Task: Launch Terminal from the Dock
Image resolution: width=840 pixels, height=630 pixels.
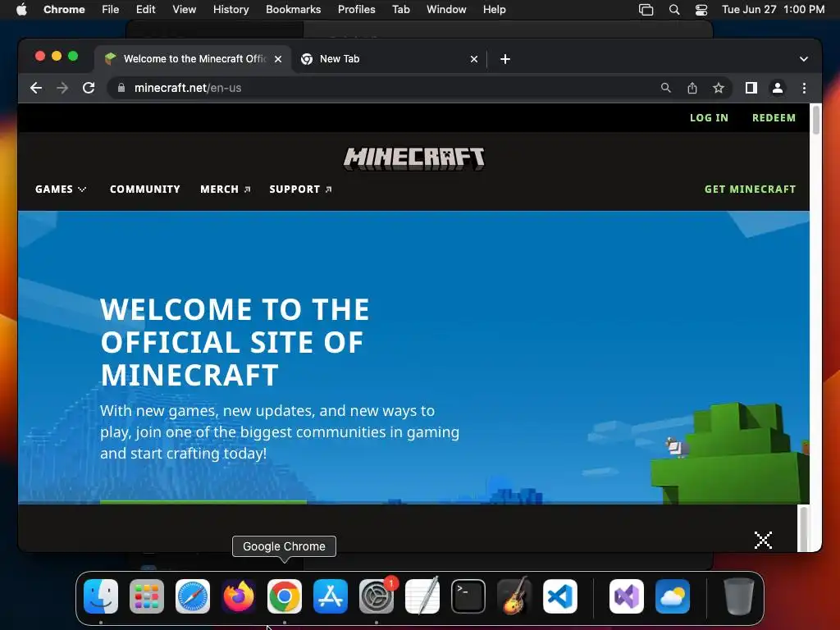Action: pyautogui.click(x=468, y=596)
